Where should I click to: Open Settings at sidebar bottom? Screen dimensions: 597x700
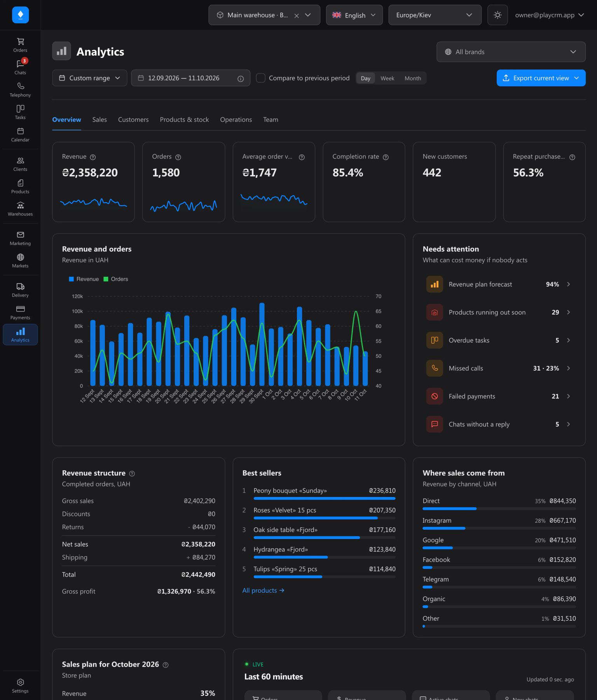click(x=20, y=686)
